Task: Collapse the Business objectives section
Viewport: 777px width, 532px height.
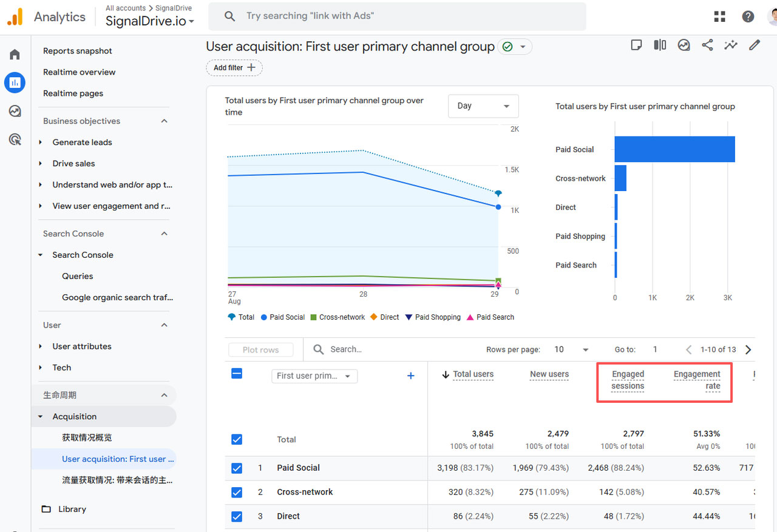Action: tap(164, 121)
